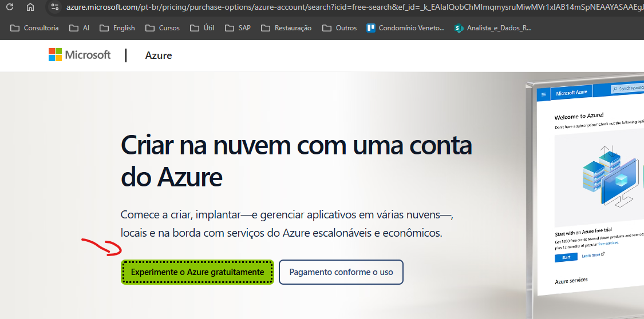Click free services link in portal preview
The width and height of the screenshot is (644, 319).
(x=608, y=243)
